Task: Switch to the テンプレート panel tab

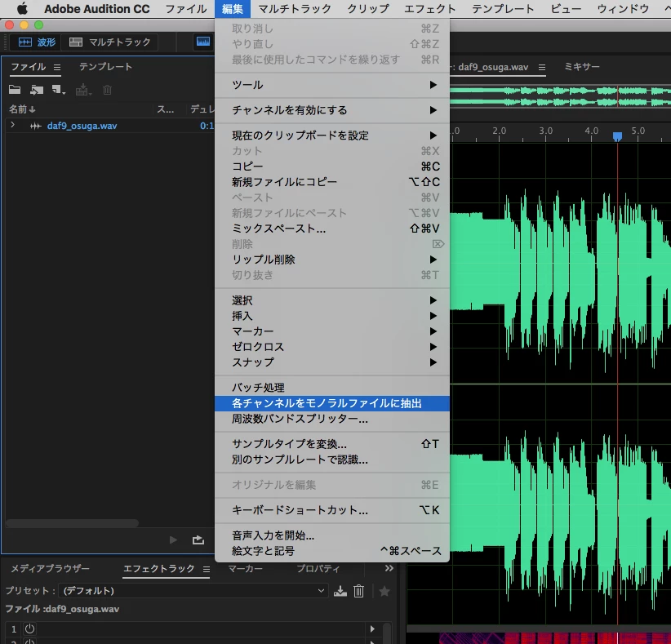Action: tap(105, 66)
